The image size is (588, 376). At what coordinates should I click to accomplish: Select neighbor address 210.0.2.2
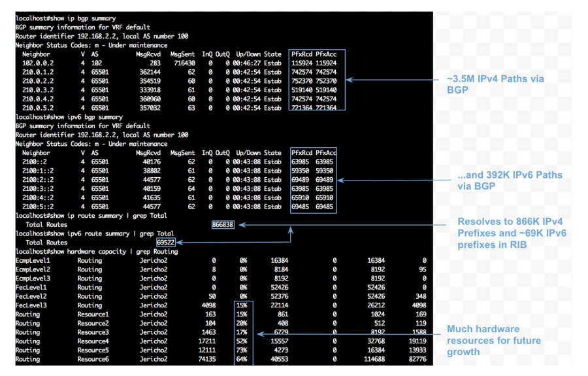click(38, 81)
